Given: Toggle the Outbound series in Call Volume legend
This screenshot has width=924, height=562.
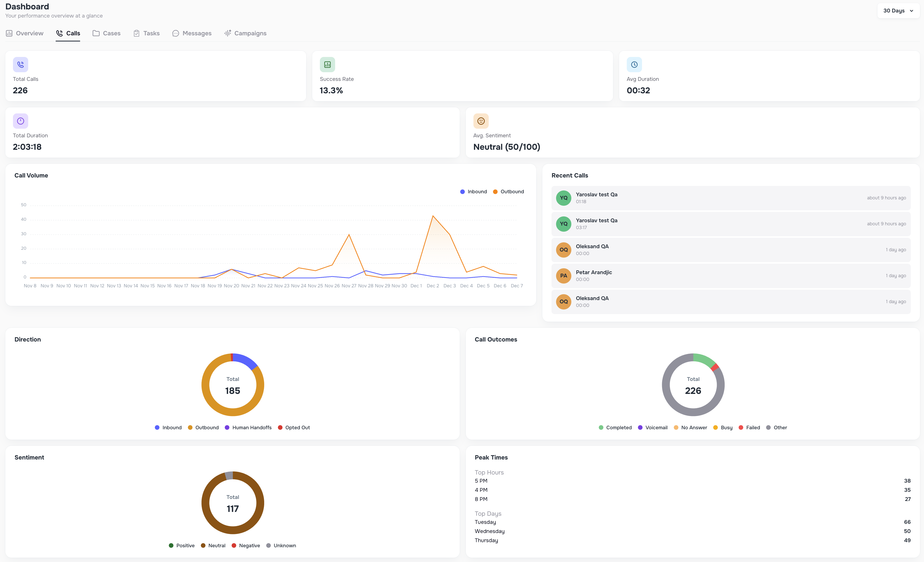Looking at the screenshot, I should coord(509,191).
